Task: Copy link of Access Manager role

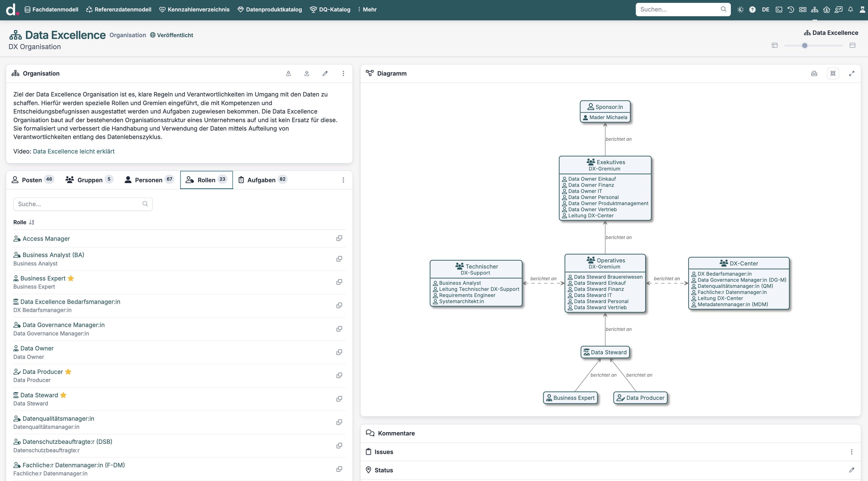Action: 339,238
